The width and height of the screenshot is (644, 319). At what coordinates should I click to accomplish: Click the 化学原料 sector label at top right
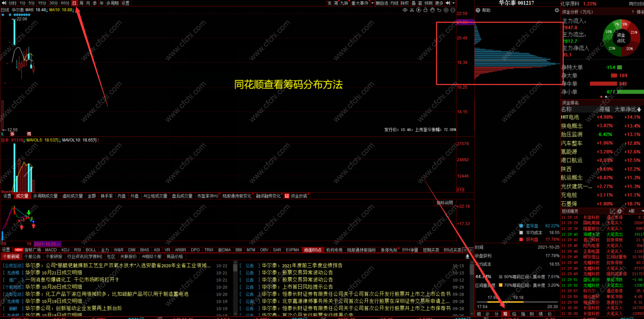pos(570,4)
